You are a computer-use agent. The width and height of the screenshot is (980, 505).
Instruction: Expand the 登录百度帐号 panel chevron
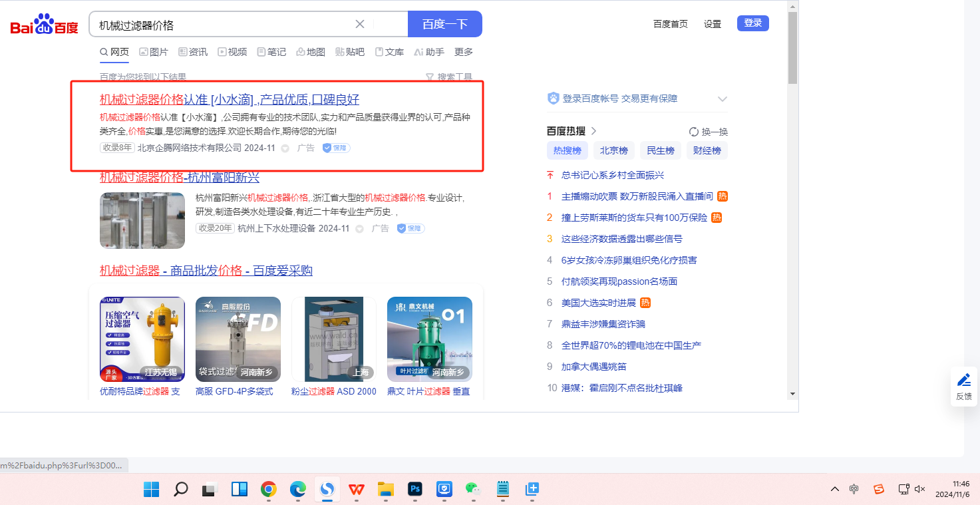point(723,99)
